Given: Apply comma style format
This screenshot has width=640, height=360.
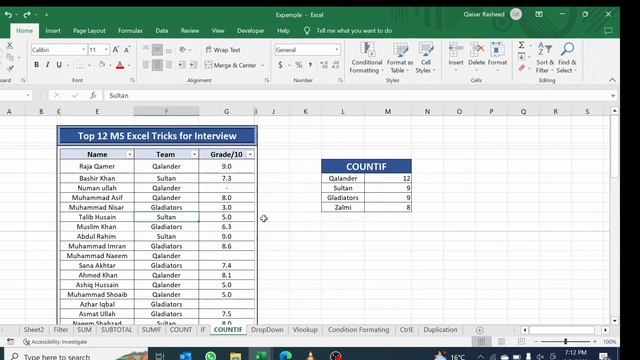Looking at the screenshot, I should (311, 65).
